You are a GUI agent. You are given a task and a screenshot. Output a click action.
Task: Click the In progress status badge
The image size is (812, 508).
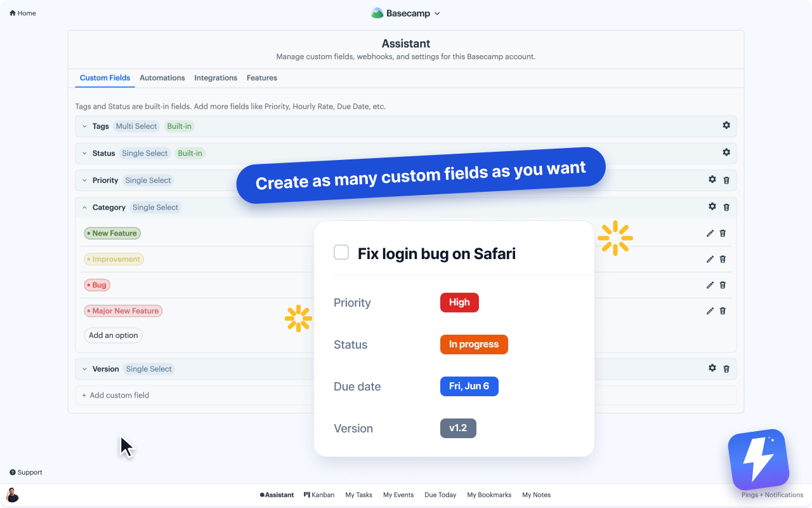474,344
